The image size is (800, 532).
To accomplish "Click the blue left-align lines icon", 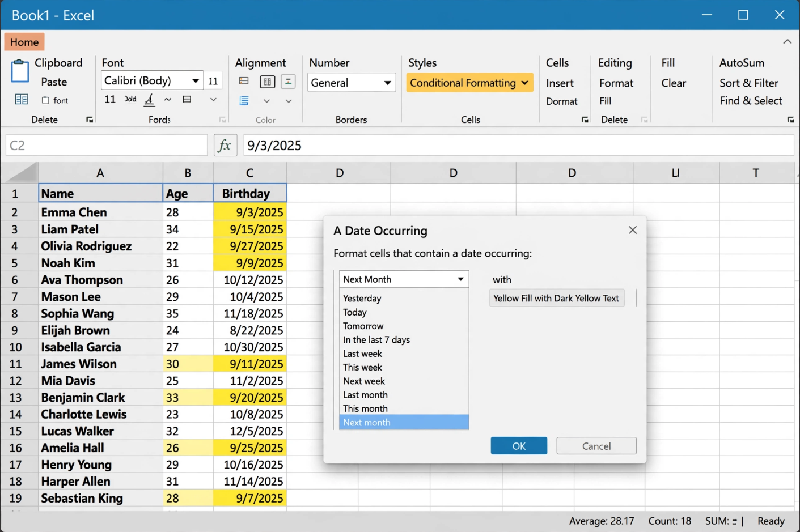I will (244, 101).
